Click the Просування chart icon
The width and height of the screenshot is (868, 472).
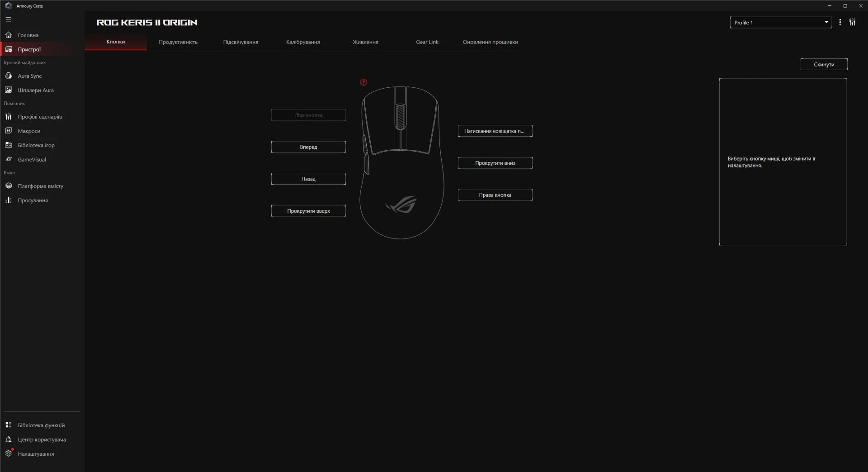(8, 200)
